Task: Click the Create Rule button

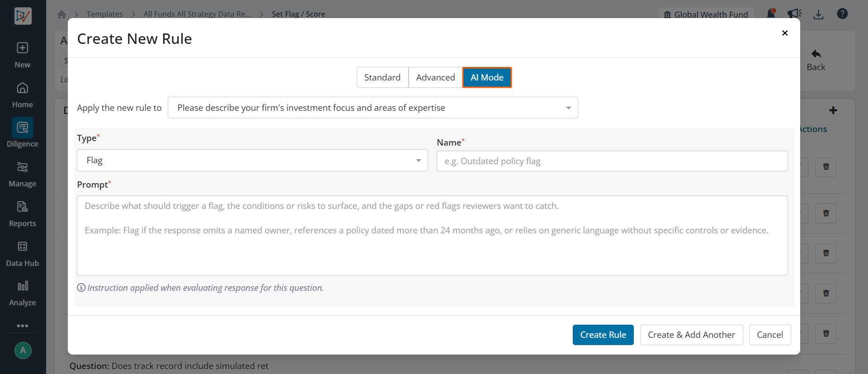Action: pyautogui.click(x=603, y=335)
